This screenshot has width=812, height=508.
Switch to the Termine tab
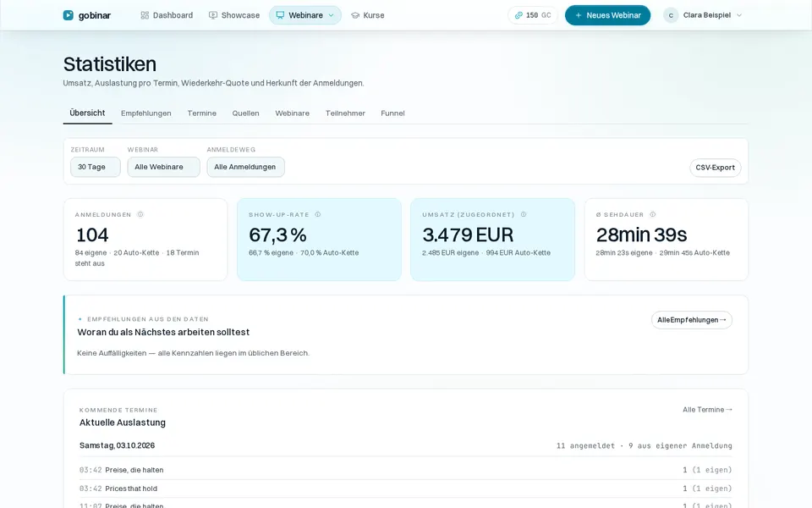click(202, 113)
